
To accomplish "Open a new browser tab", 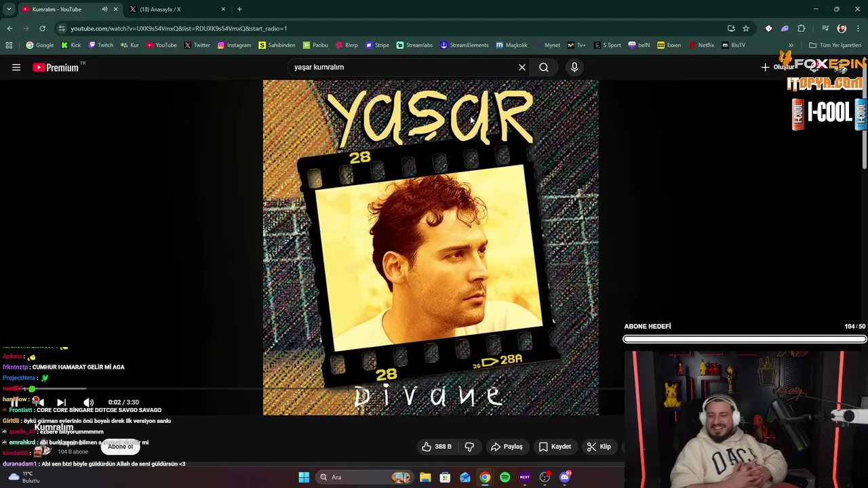I will (x=239, y=9).
